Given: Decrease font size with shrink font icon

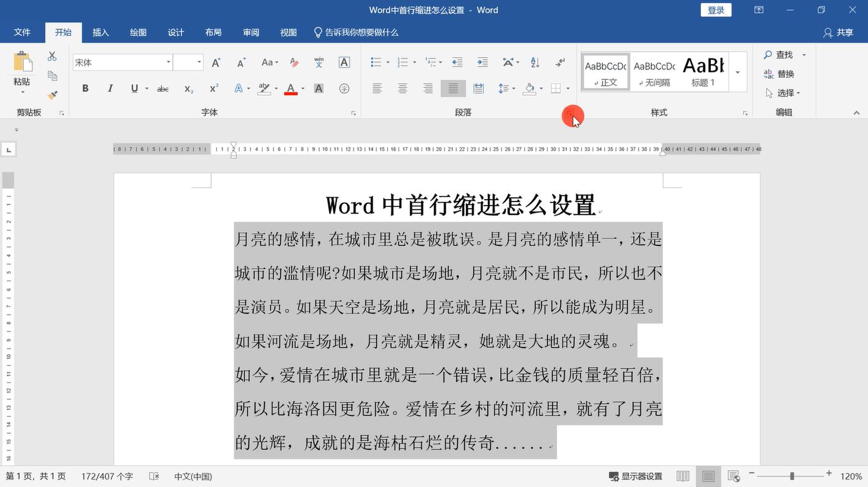Looking at the screenshot, I should coord(241,62).
